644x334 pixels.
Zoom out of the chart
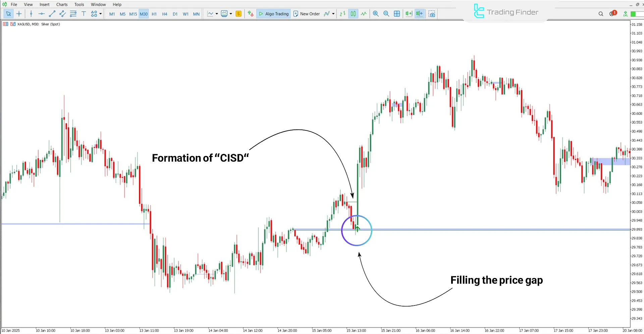click(386, 14)
